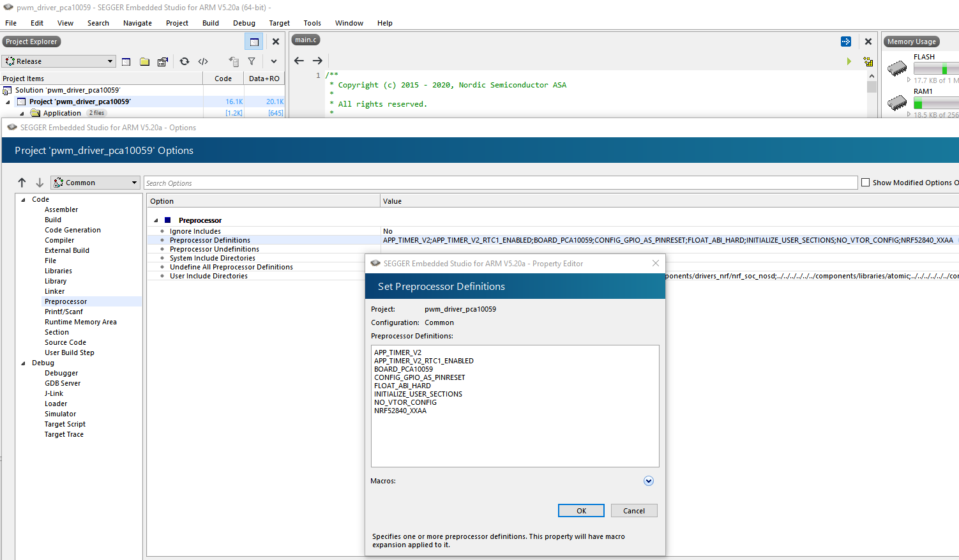
Task: Select the Ignore Includes option row
Action: (195, 231)
